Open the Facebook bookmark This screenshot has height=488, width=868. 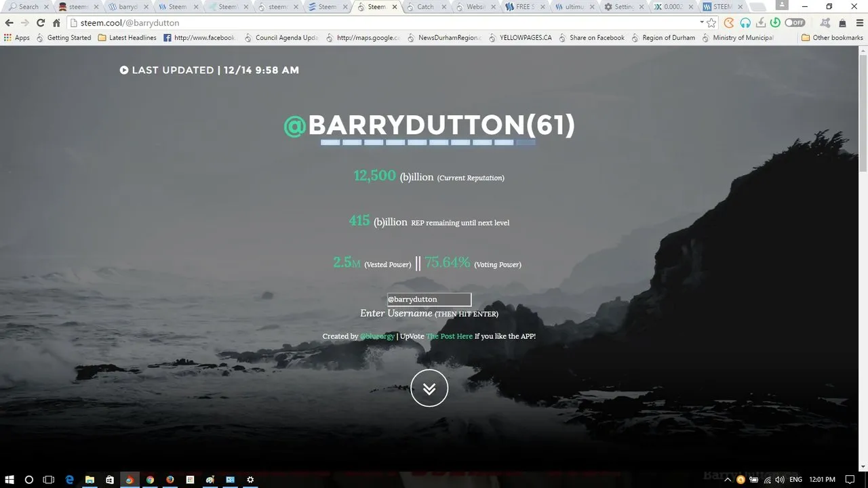point(199,38)
